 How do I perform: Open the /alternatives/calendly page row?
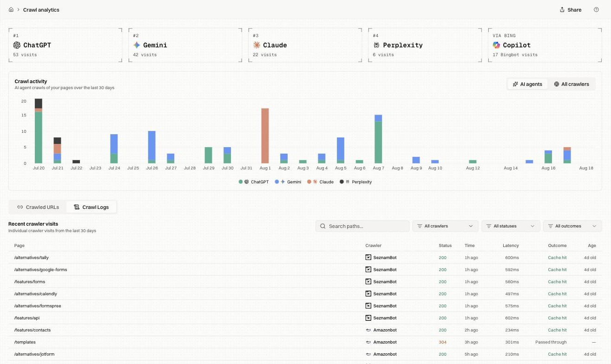[305, 293]
